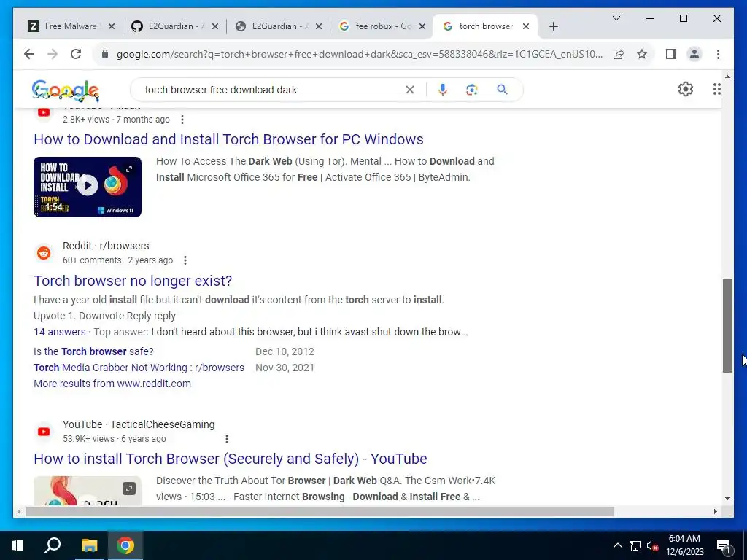This screenshot has height=560, width=747.
Task: Click scroll down arrow of page scrollbar
Action: (x=727, y=499)
